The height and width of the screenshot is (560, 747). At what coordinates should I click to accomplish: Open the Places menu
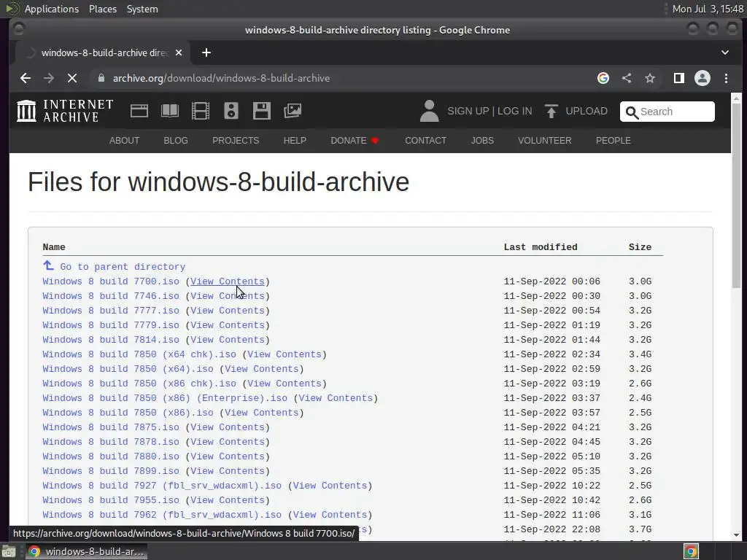click(103, 9)
